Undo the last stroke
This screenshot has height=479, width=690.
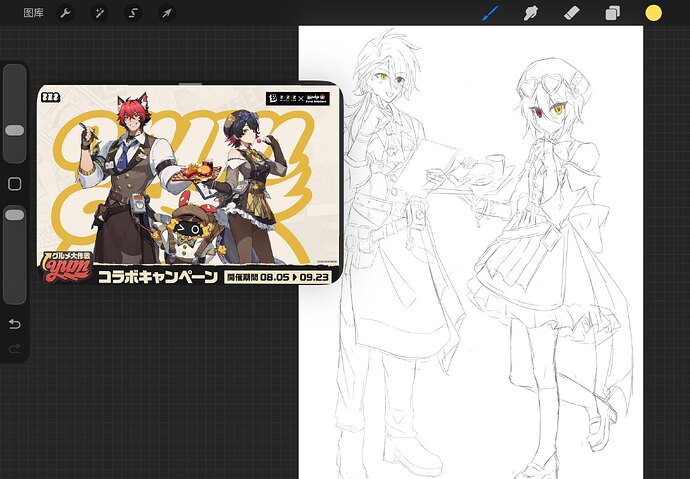(15, 324)
